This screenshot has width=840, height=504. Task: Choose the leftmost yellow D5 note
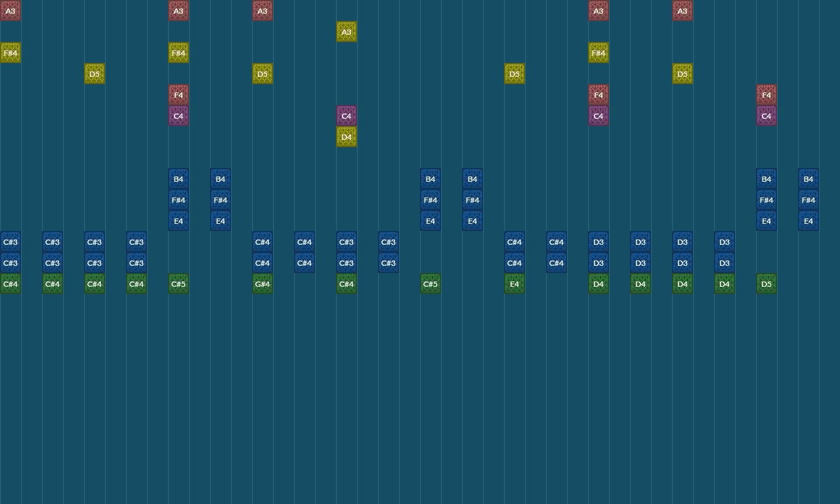(x=94, y=73)
